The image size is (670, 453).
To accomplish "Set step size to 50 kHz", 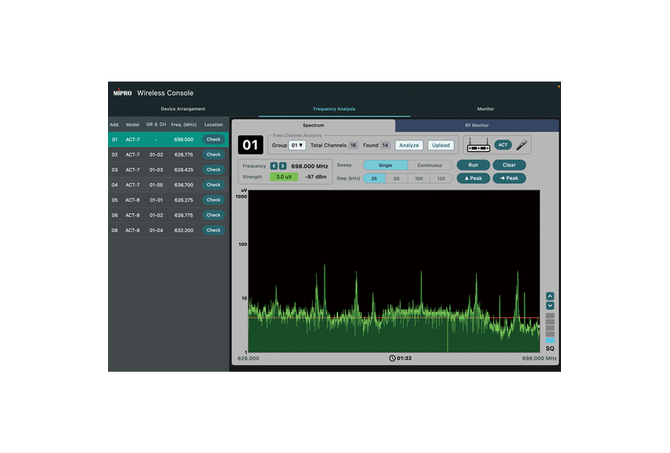I will pos(396,178).
